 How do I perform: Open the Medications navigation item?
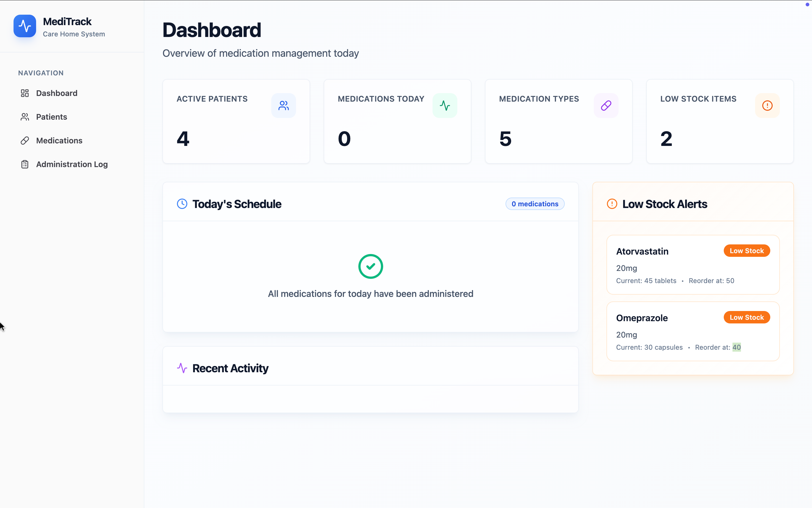[72, 141]
